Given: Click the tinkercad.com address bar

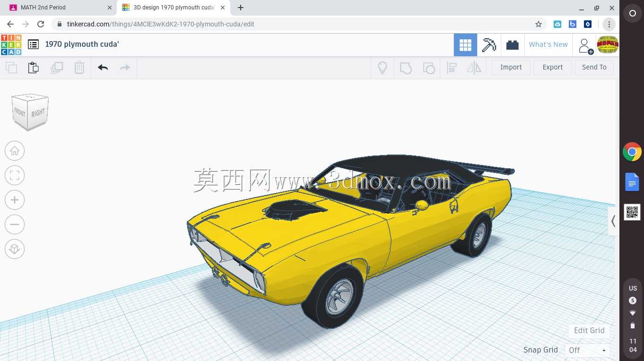Looking at the screenshot, I should pyautogui.click(x=299, y=24).
